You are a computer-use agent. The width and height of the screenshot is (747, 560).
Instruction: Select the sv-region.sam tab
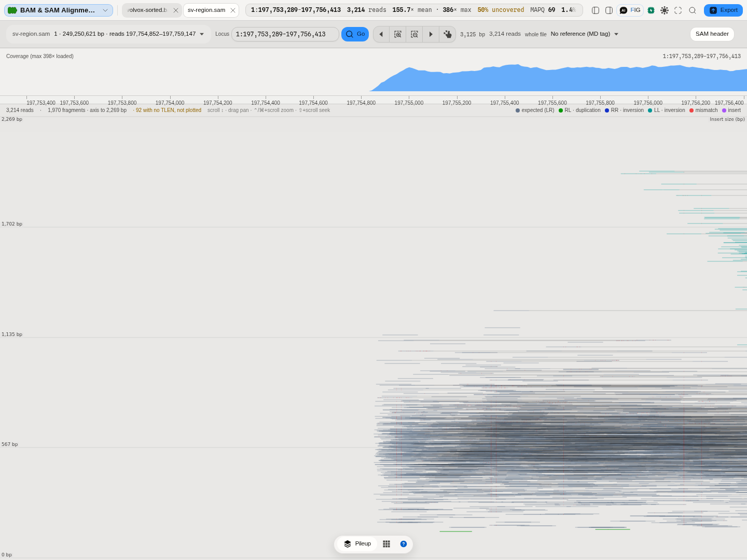206,10
